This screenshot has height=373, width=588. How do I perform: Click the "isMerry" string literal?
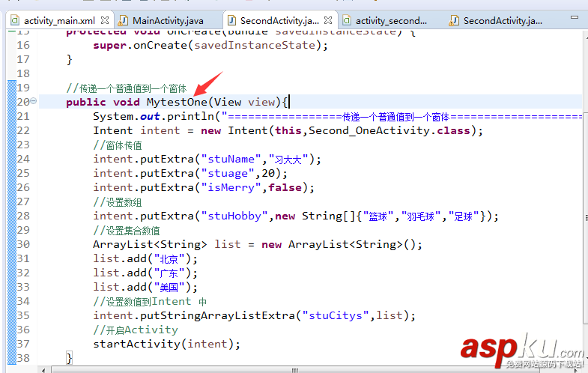coord(231,188)
